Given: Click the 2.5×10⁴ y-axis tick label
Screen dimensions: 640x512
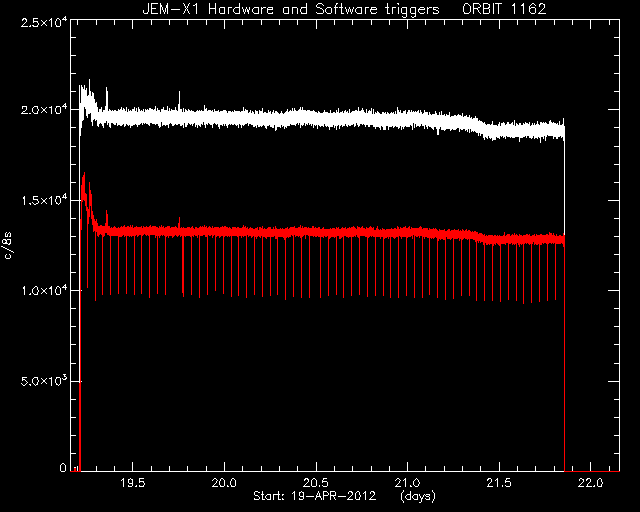Looking at the screenshot, I should [x=44, y=22].
